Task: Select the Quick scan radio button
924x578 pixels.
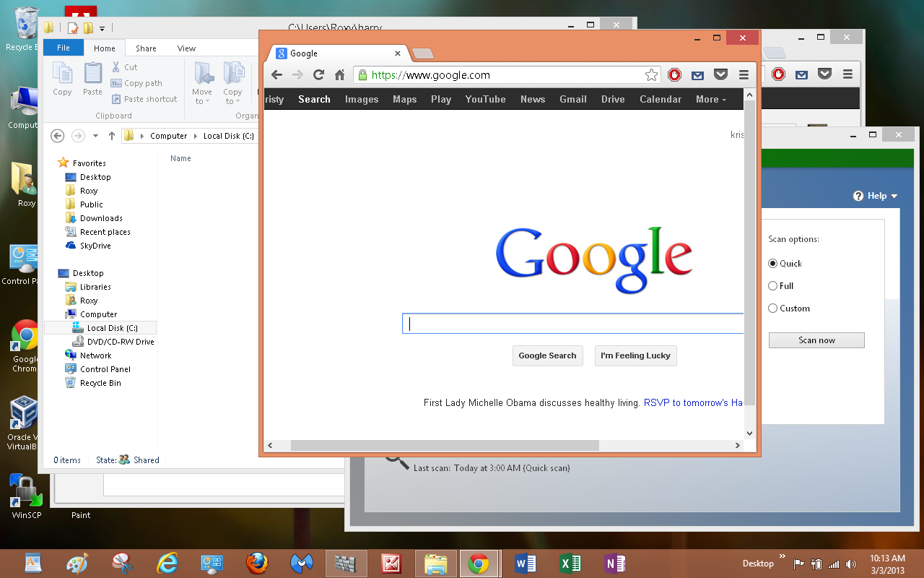Action: [772, 263]
